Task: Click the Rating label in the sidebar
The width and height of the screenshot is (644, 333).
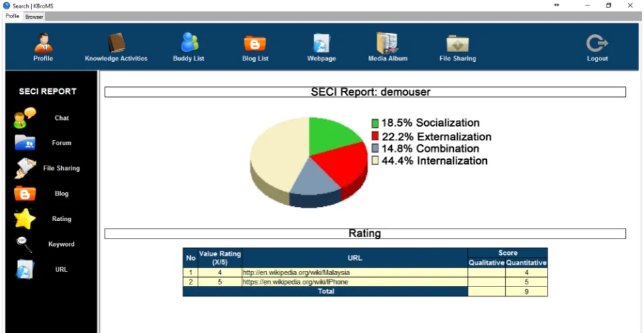Action: pos(61,219)
